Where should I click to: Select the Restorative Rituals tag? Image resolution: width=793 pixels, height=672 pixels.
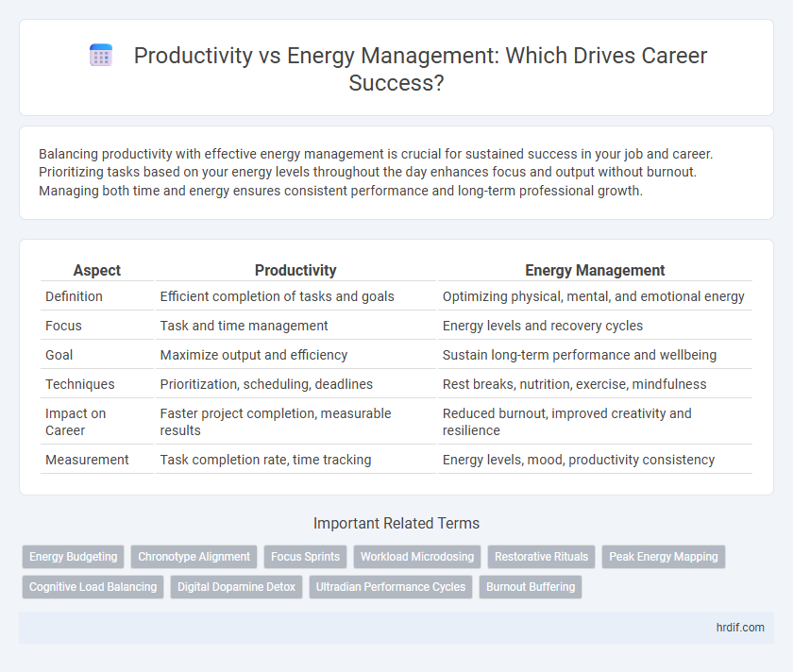(x=542, y=557)
